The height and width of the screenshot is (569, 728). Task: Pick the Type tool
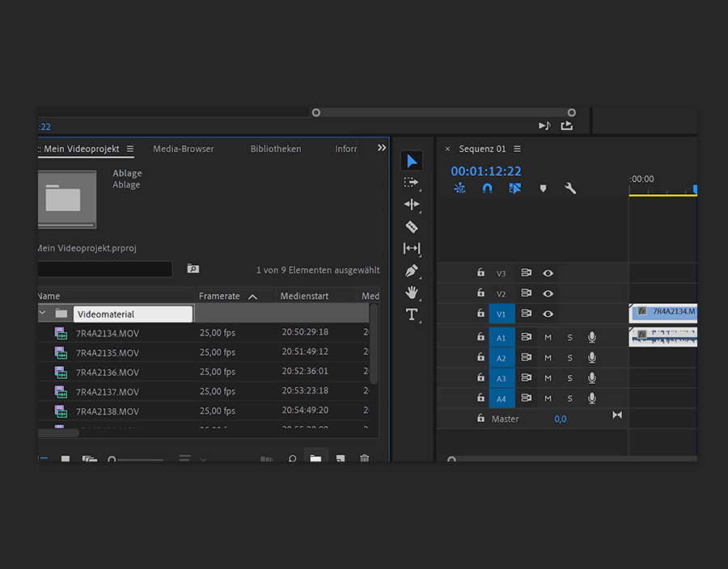[412, 314]
